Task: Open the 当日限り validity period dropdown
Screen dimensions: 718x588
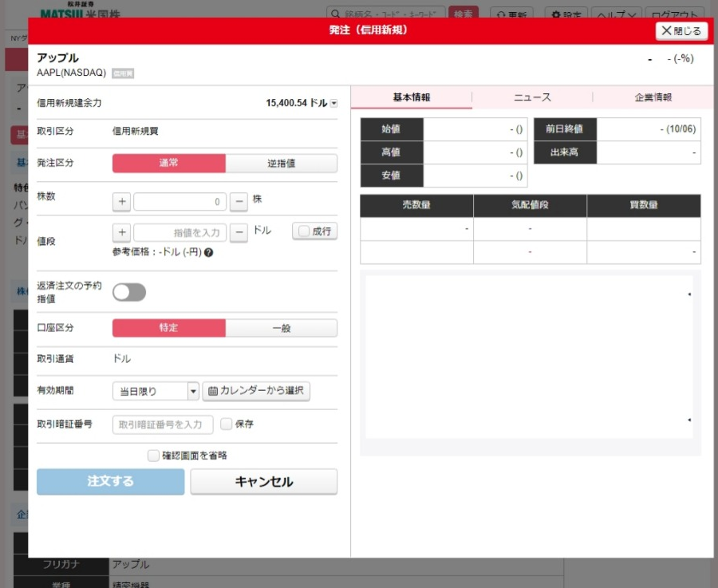Action: [x=156, y=391]
